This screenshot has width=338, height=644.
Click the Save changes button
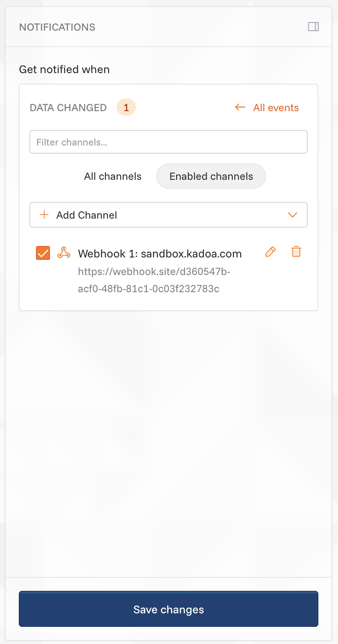click(169, 609)
